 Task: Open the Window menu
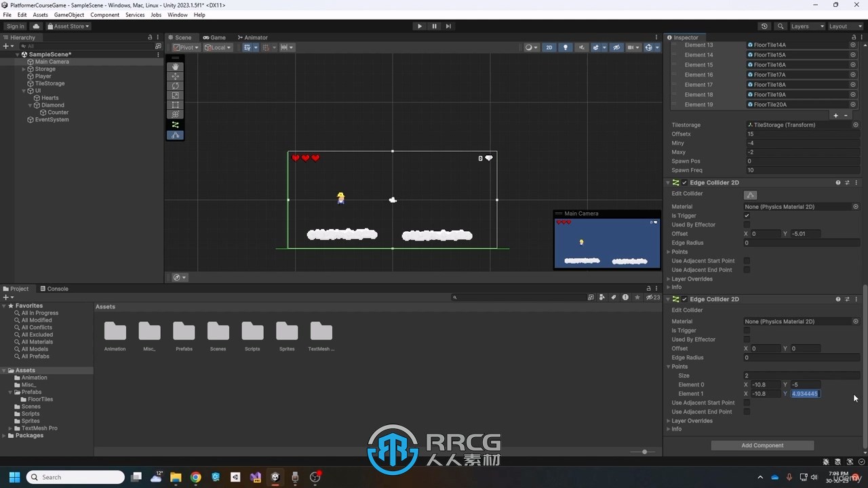coord(177,14)
